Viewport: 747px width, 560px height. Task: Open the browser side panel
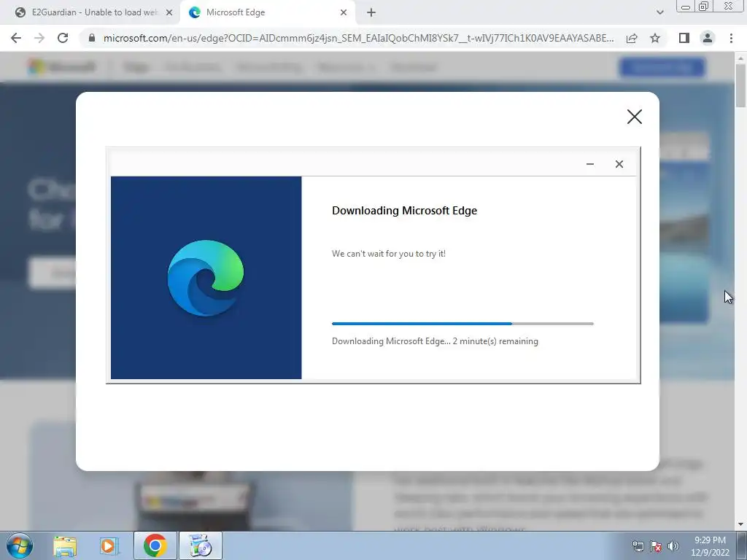coord(684,38)
